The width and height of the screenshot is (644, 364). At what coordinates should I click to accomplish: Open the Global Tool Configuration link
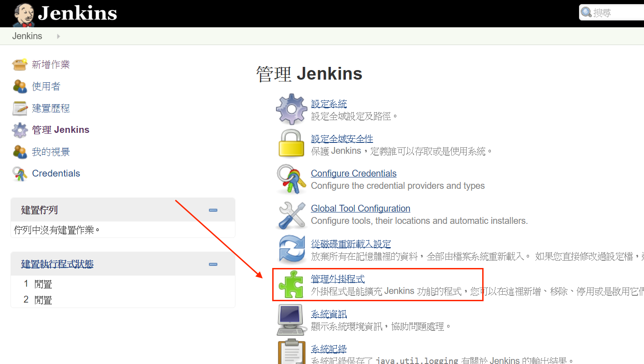point(360,208)
